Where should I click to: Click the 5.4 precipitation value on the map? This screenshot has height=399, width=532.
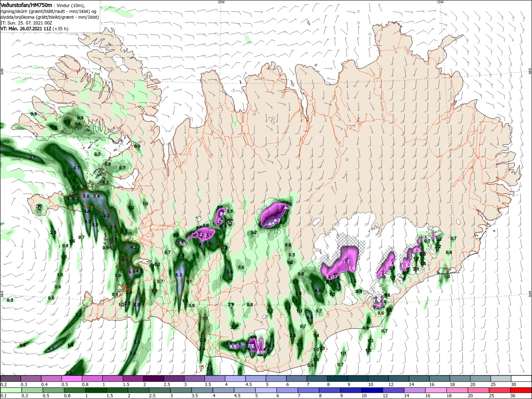(x=96, y=196)
